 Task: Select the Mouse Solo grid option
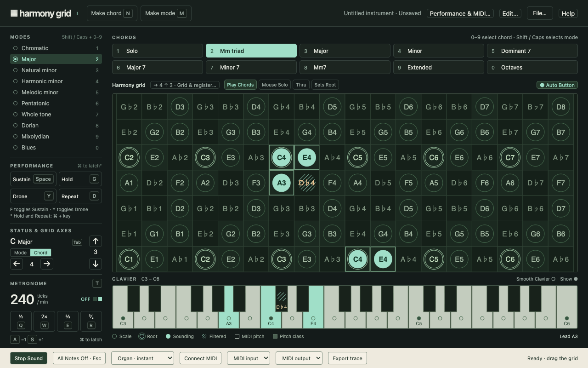275,85
